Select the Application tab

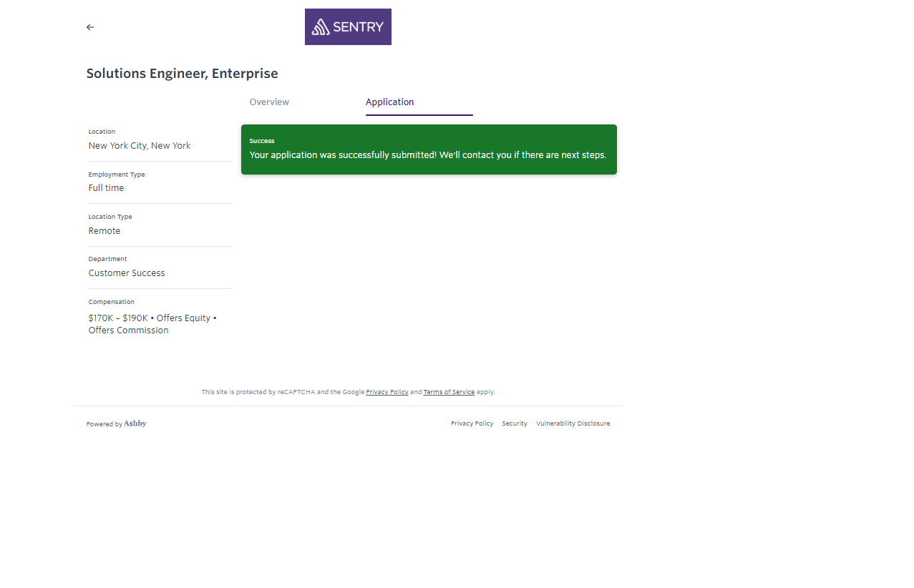pyautogui.click(x=390, y=102)
